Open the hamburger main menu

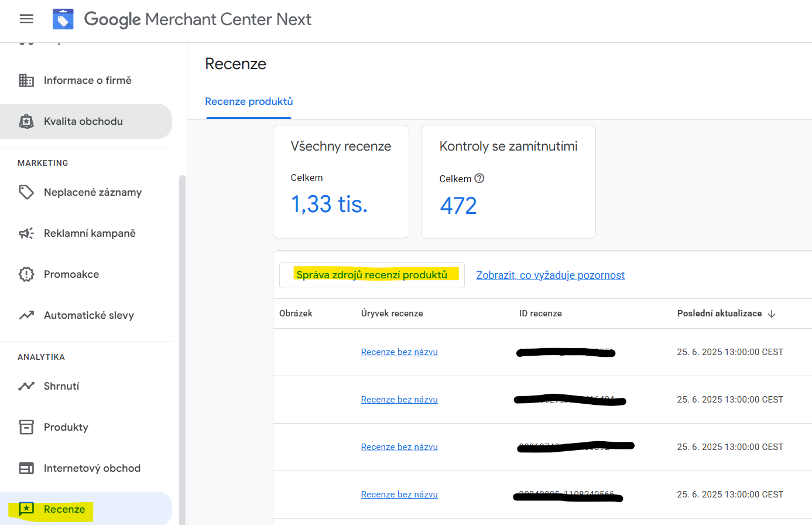tap(26, 19)
